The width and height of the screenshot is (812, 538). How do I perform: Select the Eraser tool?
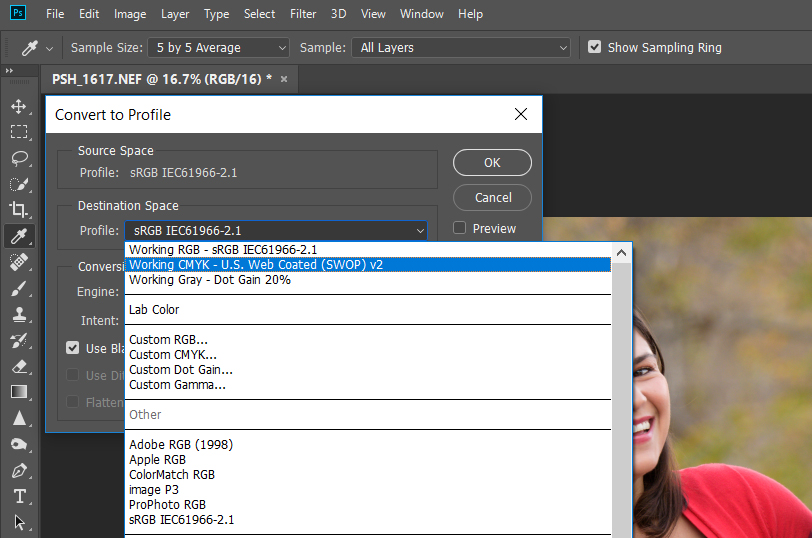click(19, 366)
